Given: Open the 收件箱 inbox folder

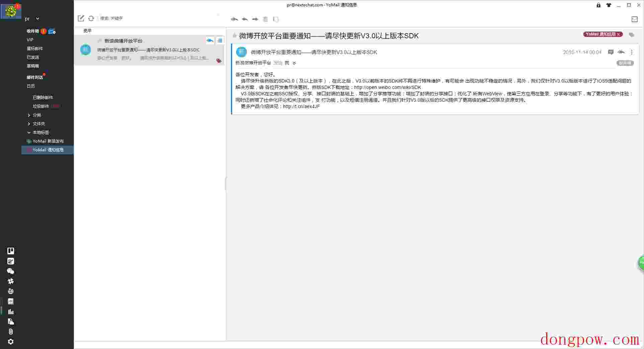Looking at the screenshot, I should [x=33, y=31].
